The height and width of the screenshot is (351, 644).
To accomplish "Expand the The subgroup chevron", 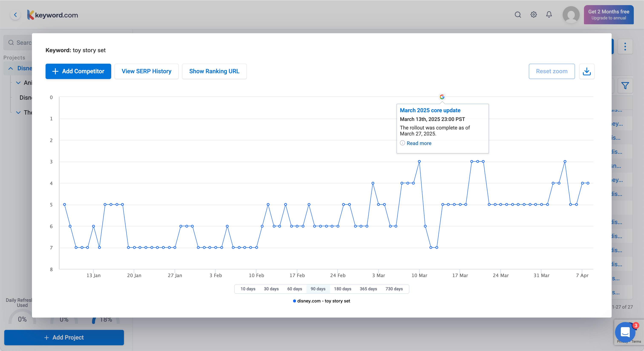I will coord(18,112).
